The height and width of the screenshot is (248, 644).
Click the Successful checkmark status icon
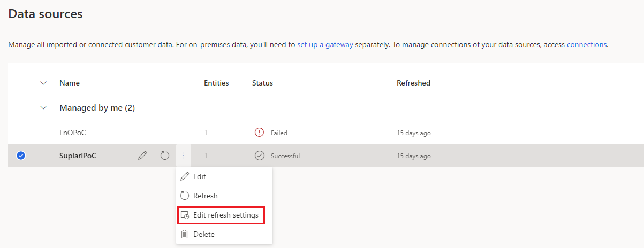pos(259,156)
